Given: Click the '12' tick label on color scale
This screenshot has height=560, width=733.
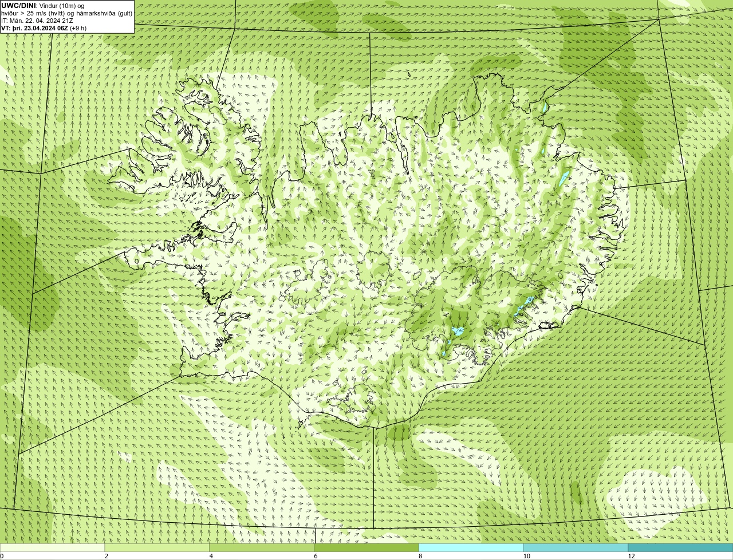Looking at the screenshot, I should pos(631,556).
